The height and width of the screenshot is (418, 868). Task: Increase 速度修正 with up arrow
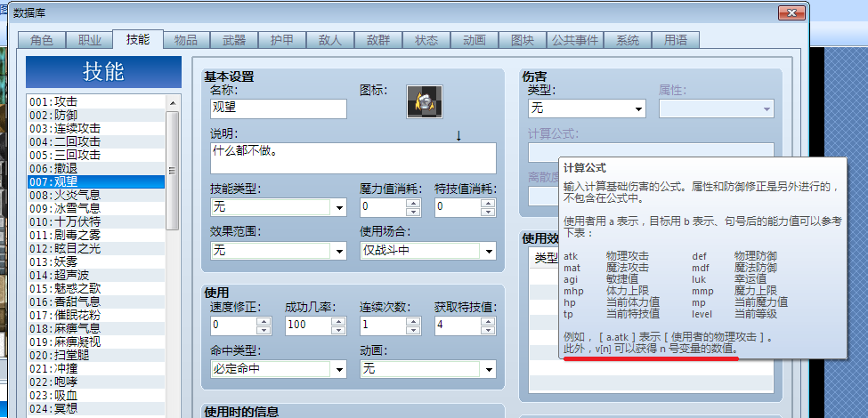(264, 321)
